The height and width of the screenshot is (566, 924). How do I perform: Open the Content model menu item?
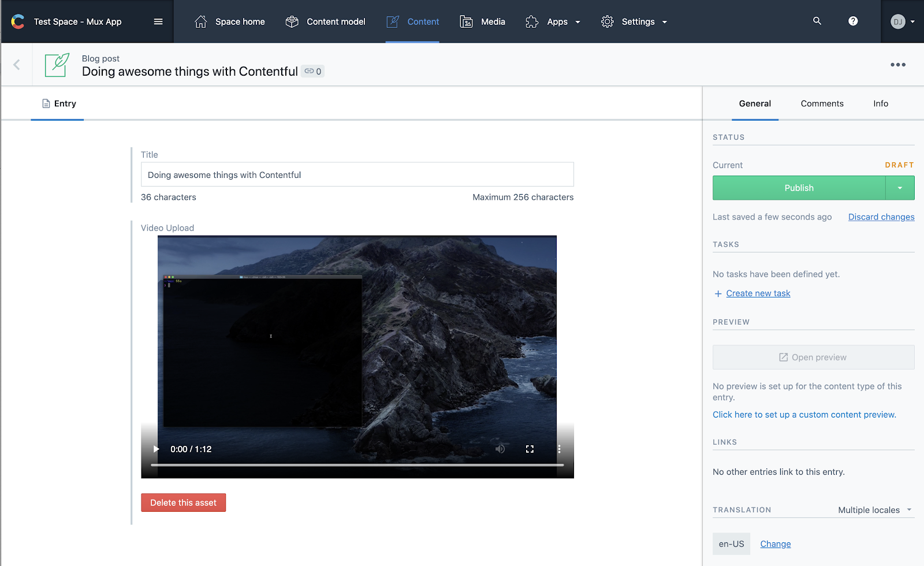coord(325,21)
